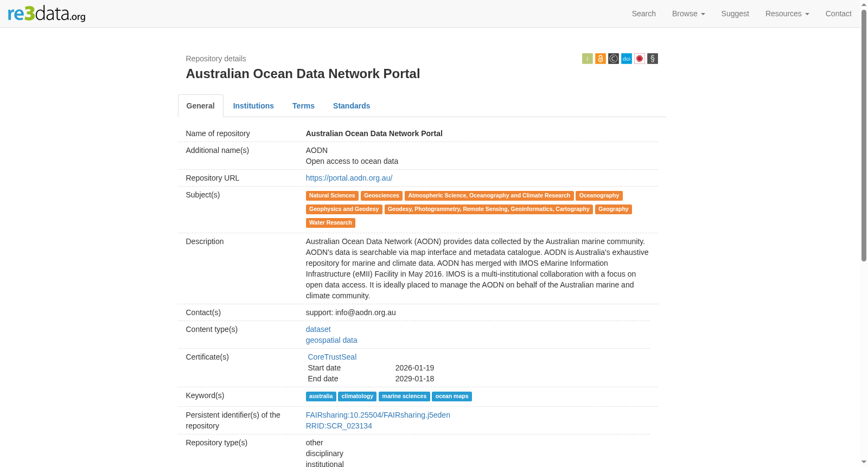Screen dimensions: 868x467
Task: Switch to the Institutions tab
Action: point(253,106)
